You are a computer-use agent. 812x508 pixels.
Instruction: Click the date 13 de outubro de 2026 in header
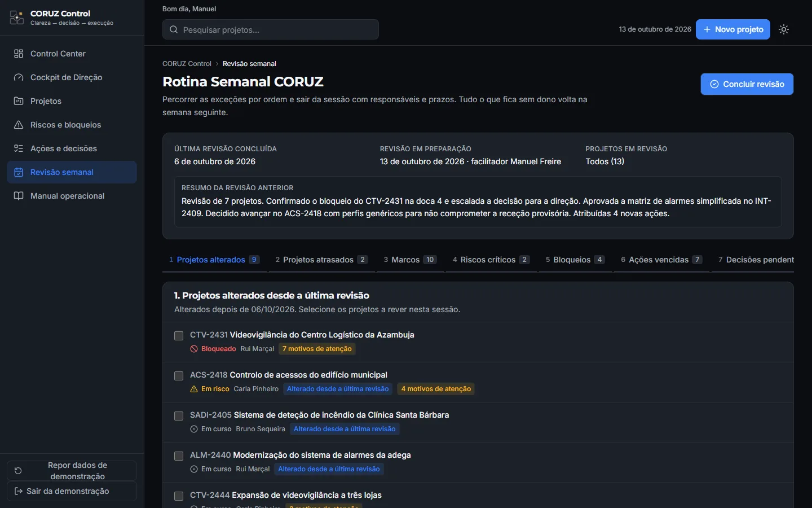click(x=655, y=29)
